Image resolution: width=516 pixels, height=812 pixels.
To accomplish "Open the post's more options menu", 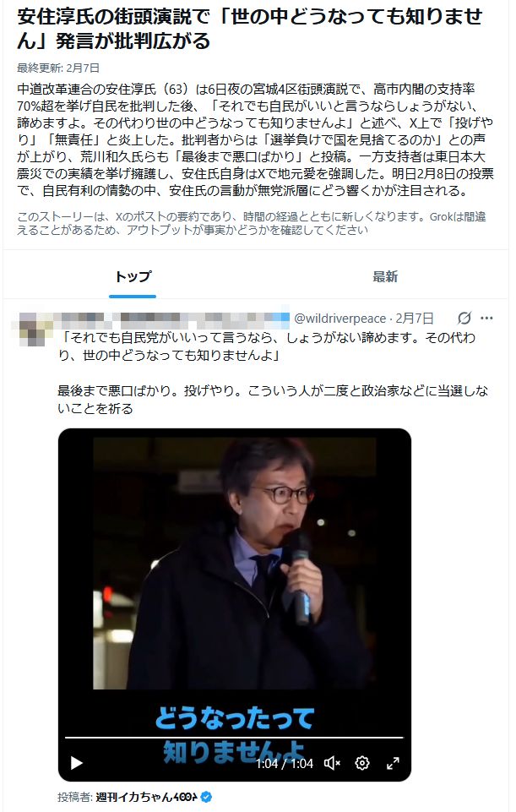I will point(487,318).
